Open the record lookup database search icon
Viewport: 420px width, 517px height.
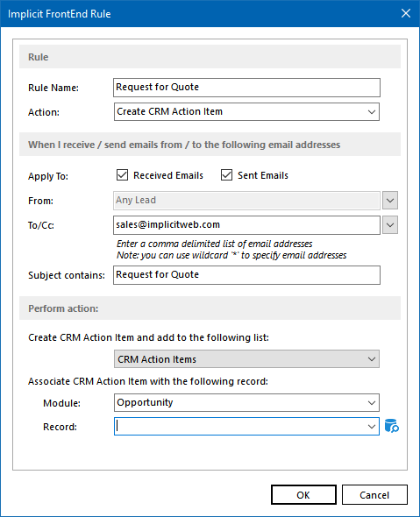[x=392, y=426]
